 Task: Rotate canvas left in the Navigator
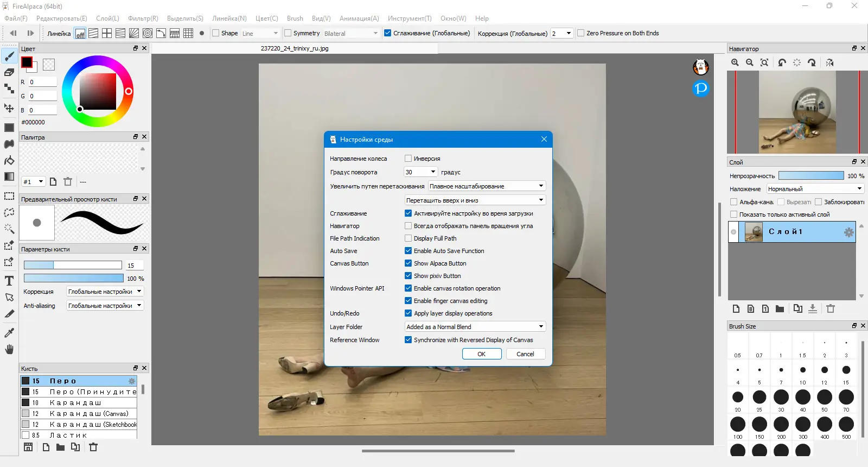[x=782, y=62]
